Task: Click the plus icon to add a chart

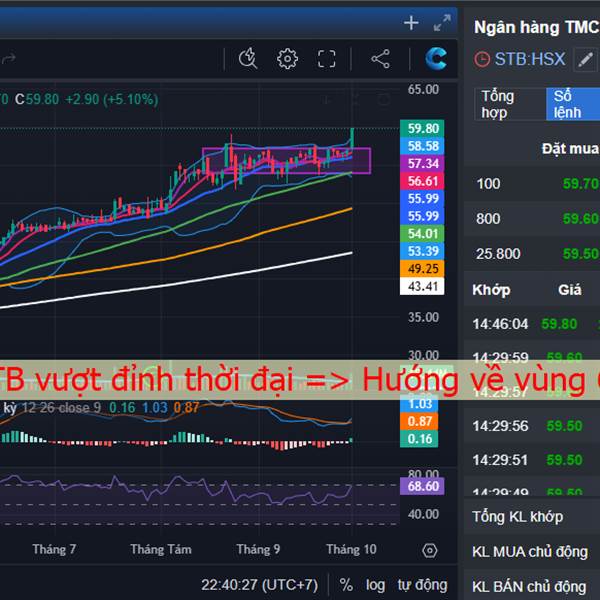Action: [411, 23]
